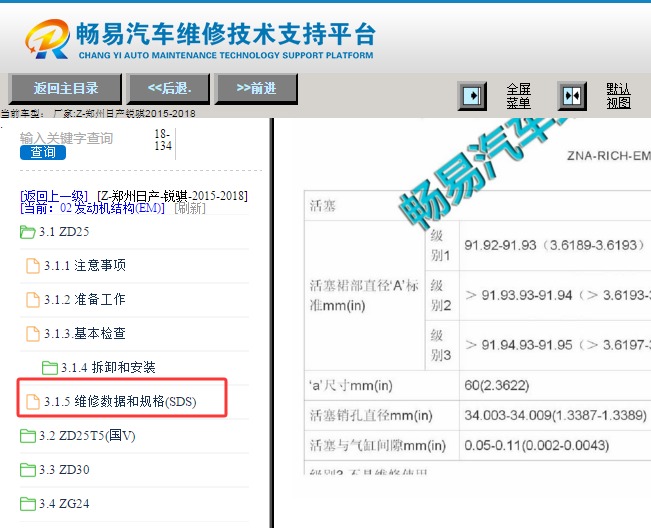
Task: Focus the keyword search input field
Action: point(83,138)
